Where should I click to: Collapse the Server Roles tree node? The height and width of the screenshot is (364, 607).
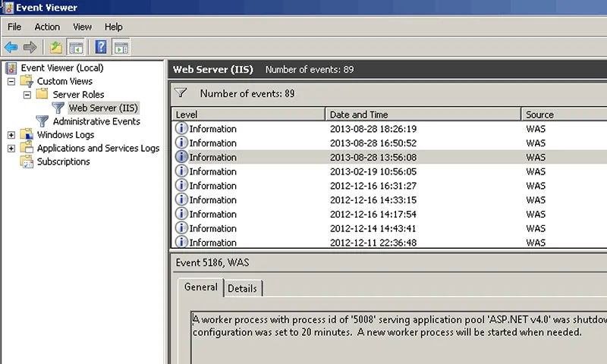[27, 95]
